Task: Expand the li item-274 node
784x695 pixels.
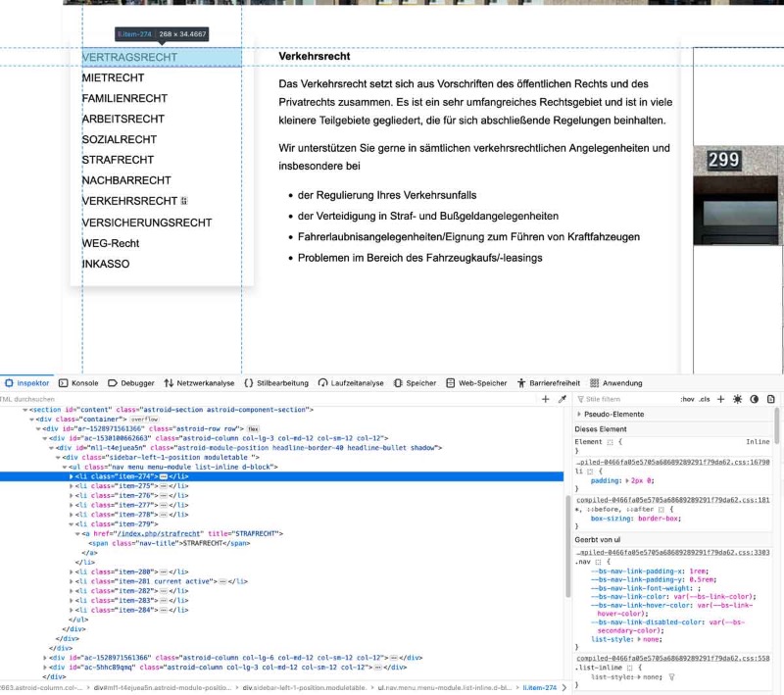Action: point(71,476)
